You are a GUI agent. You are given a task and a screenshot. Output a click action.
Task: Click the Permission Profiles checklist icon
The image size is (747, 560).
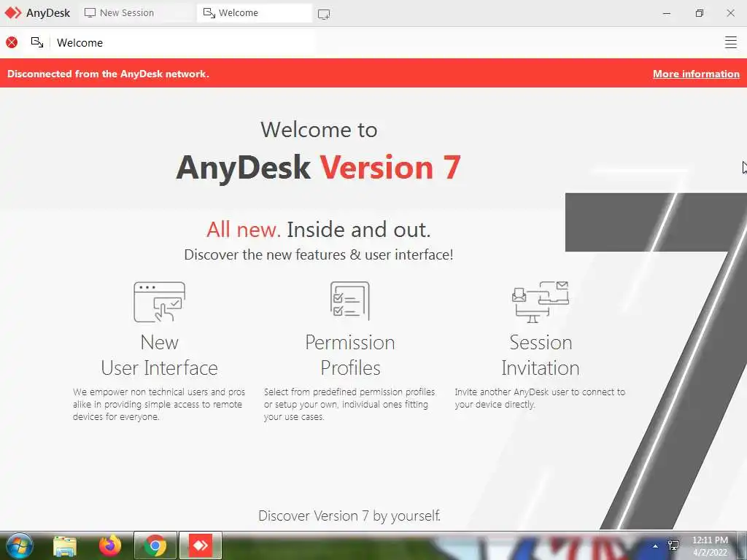point(350,301)
